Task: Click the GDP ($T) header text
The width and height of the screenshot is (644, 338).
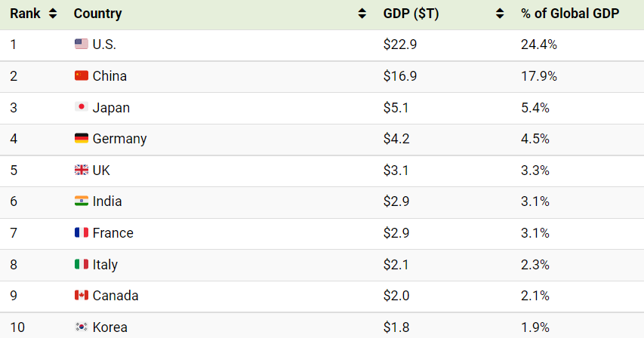Action: pos(411,14)
